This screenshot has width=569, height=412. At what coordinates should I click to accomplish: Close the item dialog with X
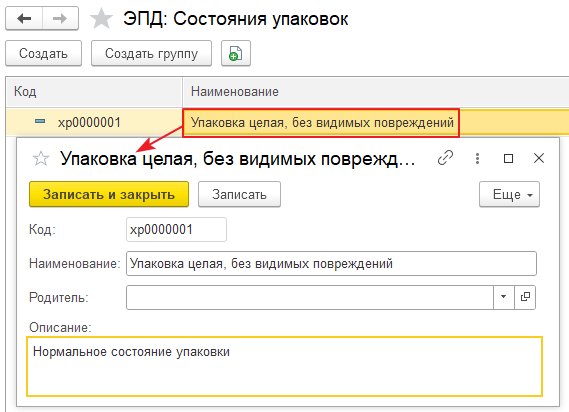(539, 158)
